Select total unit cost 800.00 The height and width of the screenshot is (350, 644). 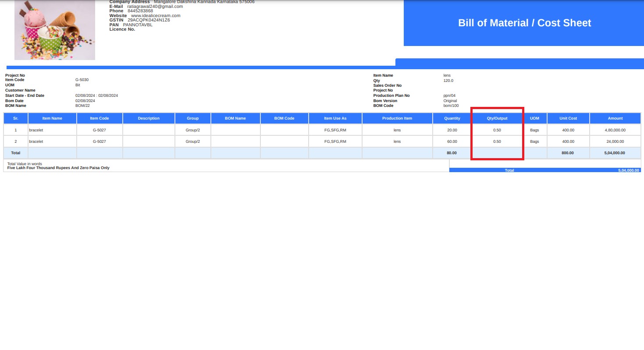click(x=568, y=153)
